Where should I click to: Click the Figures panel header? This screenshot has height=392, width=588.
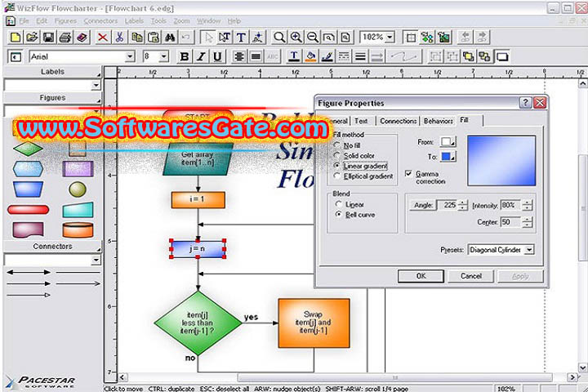(52, 98)
